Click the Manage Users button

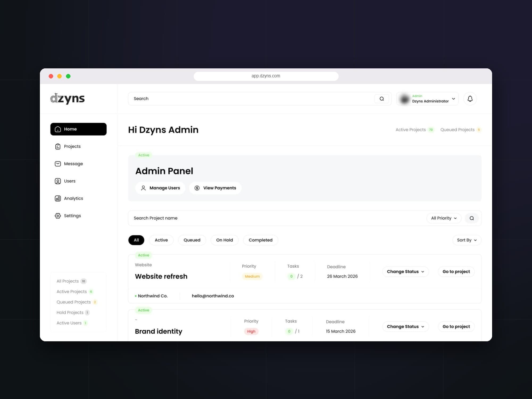pos(160,188)
